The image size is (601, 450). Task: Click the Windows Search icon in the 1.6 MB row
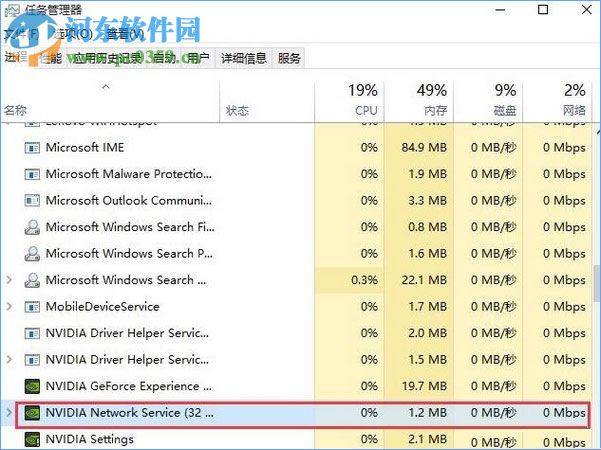[x=32, y=253]
